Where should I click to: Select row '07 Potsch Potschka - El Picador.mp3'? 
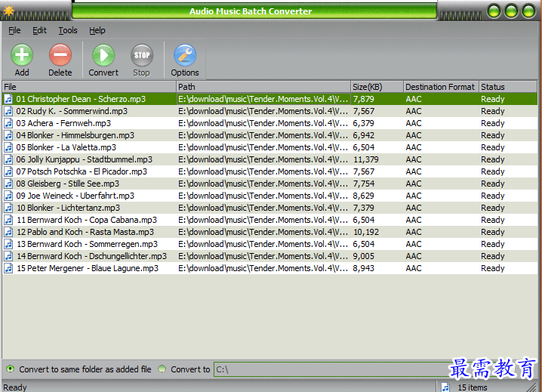270,171
